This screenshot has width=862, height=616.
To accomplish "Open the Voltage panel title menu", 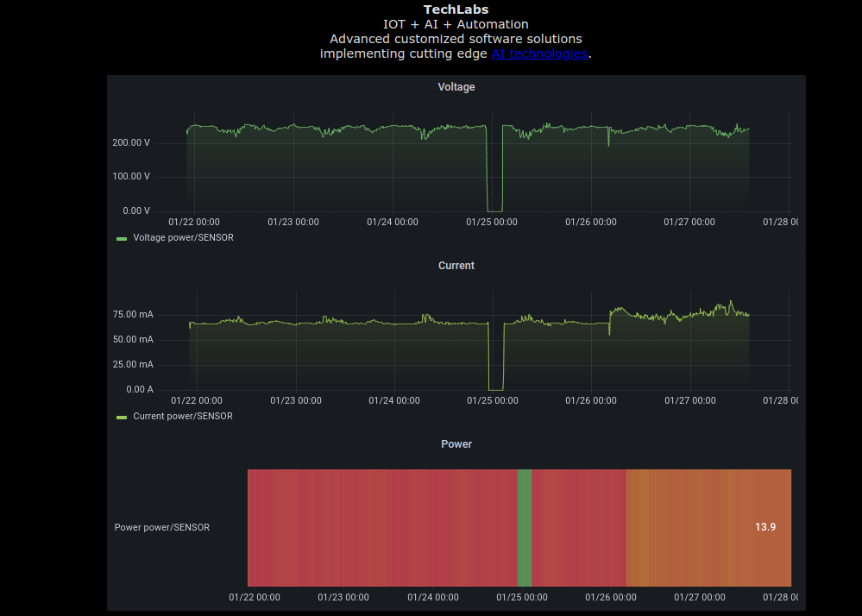I will pyautogui.click(x=456, y=86).
